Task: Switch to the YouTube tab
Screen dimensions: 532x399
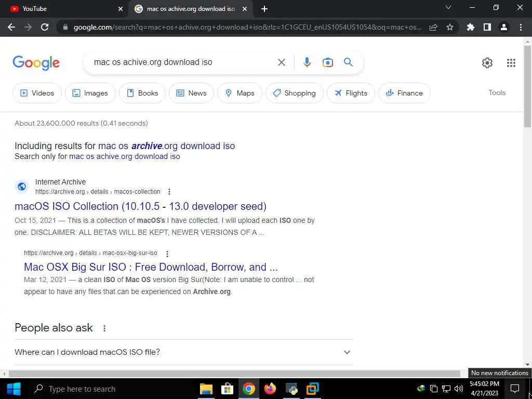Action: [63, 9]
